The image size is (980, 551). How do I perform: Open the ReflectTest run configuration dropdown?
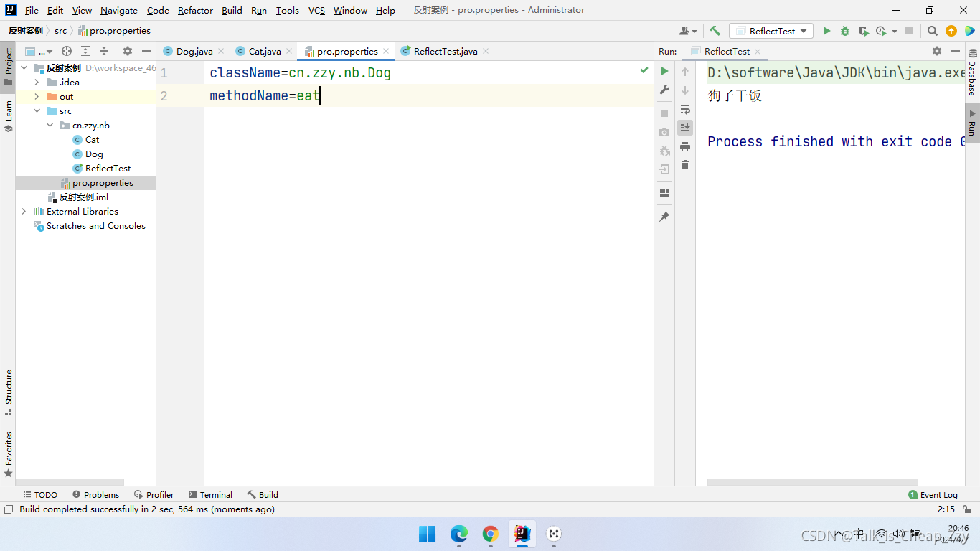(x=771, y=31)
